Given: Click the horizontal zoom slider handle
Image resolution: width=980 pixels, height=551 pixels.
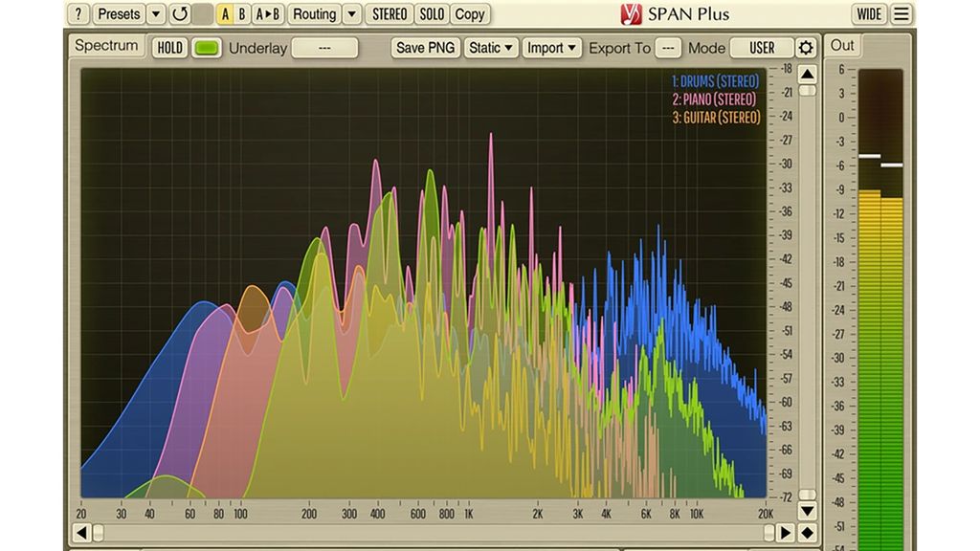Looking at the screenshot, I should [99, 533].
